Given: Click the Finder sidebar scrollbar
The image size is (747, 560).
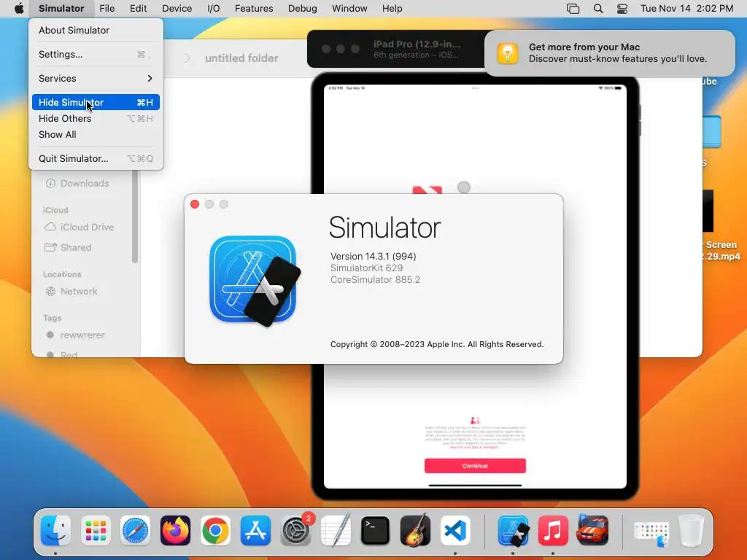Looking at the screenshot, I should pyautogui.click(x=135, y=217).
